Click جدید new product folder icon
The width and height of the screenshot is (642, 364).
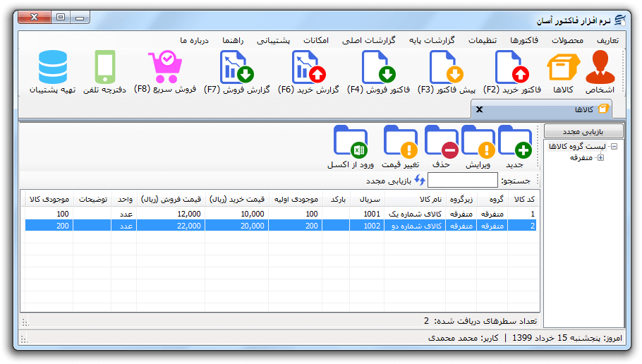[x=515, y=147]
